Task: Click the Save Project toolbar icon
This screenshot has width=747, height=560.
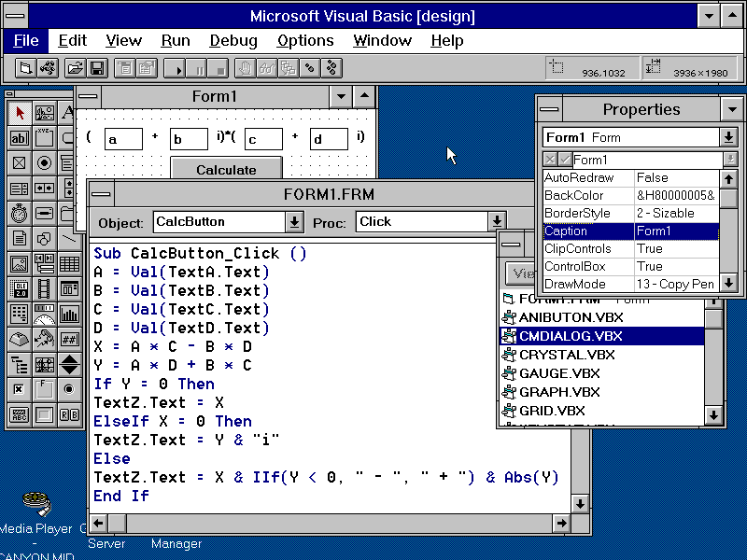Action: click(x=96, y=68)
